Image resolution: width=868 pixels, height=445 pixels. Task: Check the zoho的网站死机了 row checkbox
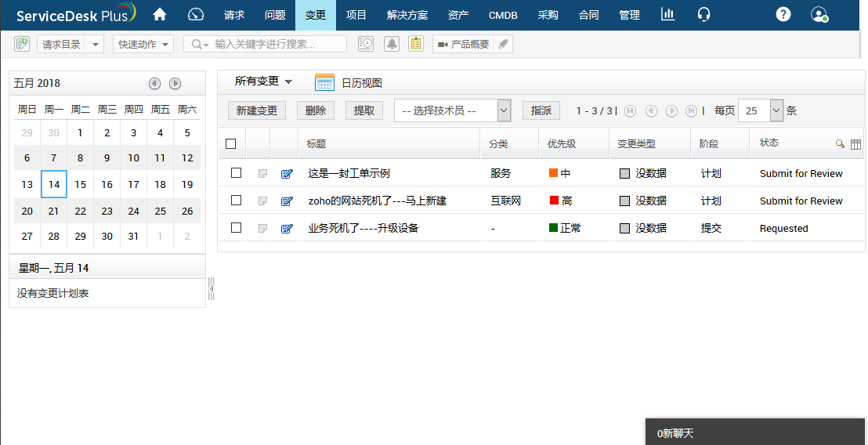click(x=237, y=200)
